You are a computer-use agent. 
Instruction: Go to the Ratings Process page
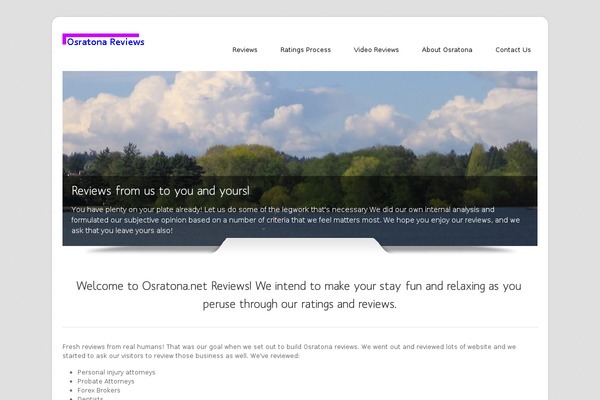tap(305, 50)
